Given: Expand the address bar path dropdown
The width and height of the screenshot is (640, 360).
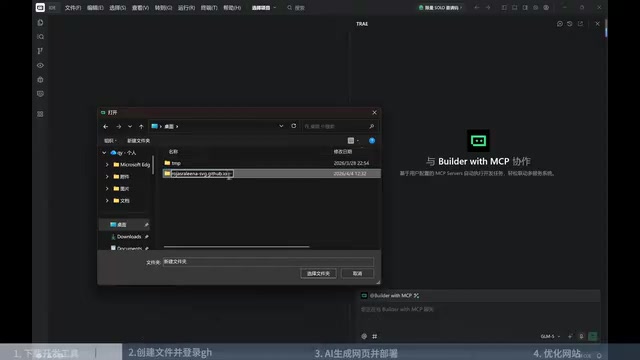Looking at the screenshot, I should pos(281,126).
